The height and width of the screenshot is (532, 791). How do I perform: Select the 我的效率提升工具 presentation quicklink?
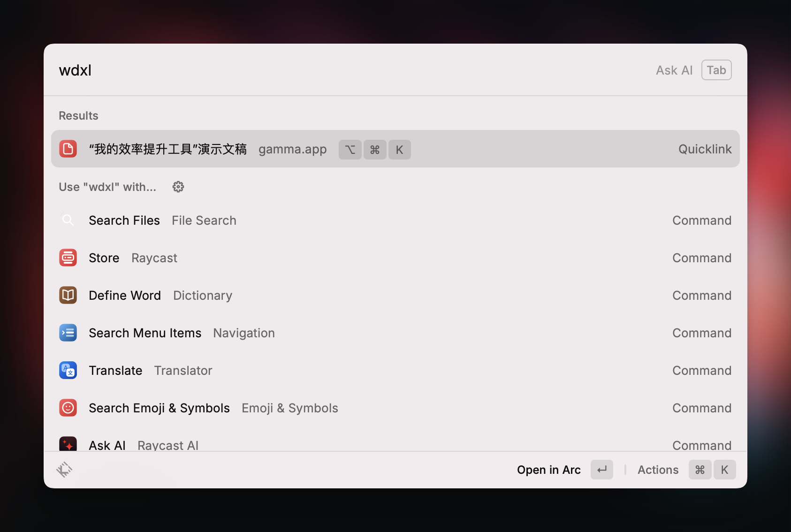[x=168, y=149]
